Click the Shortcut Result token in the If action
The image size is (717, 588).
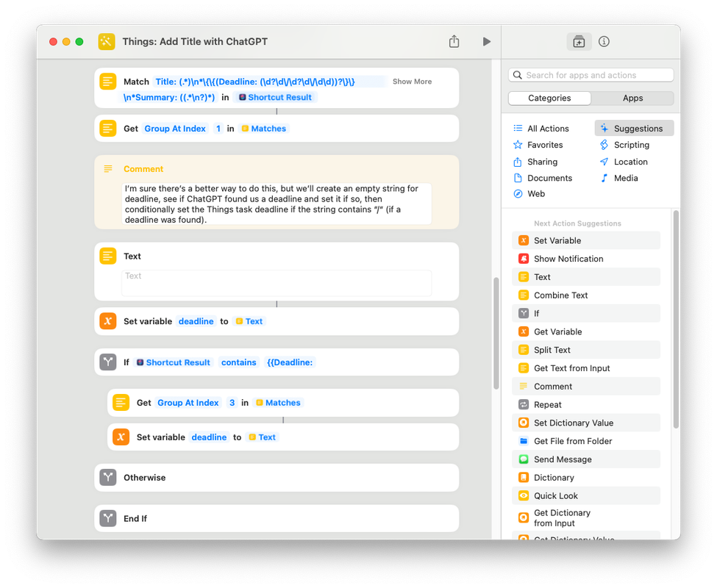[174, 362]
